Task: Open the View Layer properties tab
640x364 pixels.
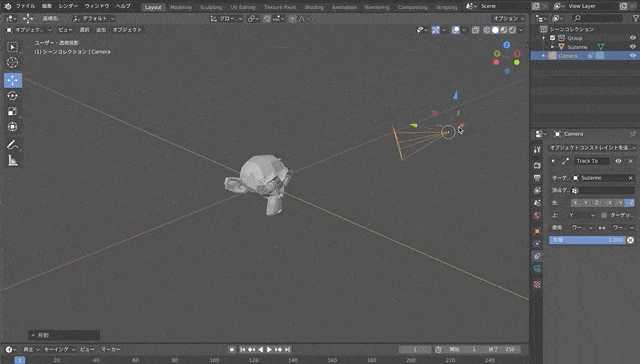Action: (537, 190)
